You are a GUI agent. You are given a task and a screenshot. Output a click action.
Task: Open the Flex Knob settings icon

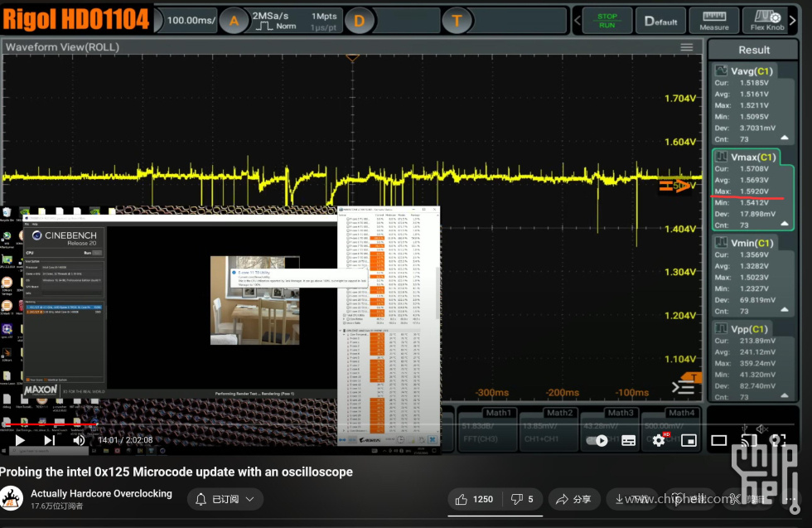tap(766, 21)
